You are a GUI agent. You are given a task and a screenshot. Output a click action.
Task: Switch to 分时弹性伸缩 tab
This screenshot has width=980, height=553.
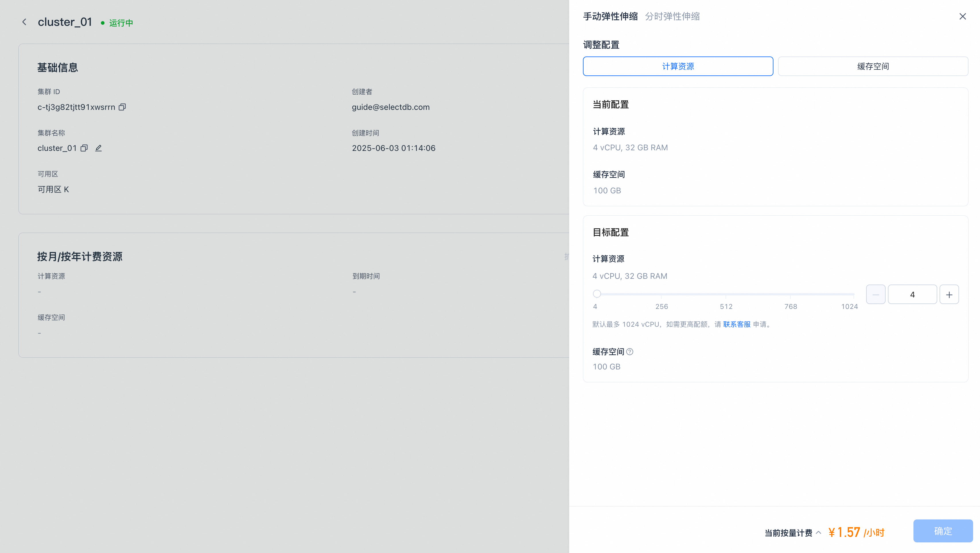click(672, 16)
